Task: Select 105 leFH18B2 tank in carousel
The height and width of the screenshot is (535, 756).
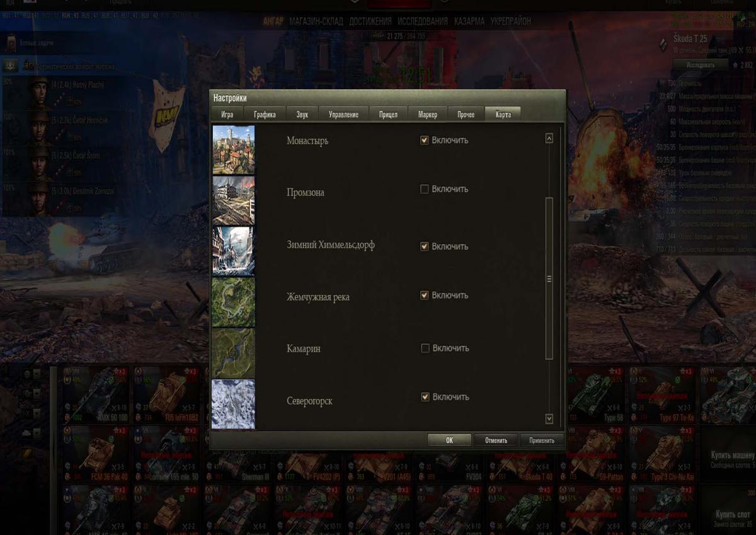Action: pos(166,395)
